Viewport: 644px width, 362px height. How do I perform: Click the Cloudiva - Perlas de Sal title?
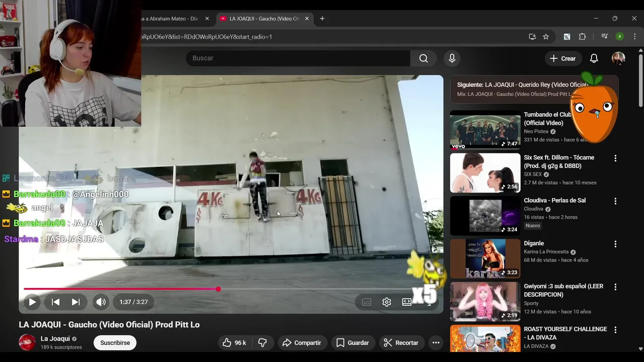point(555,201)
